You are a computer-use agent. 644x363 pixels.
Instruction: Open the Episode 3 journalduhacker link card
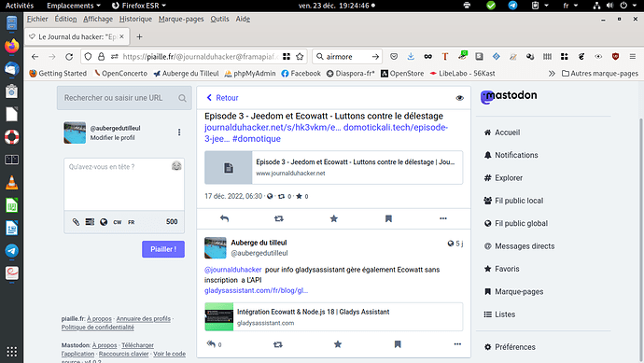tap(333, 167)
